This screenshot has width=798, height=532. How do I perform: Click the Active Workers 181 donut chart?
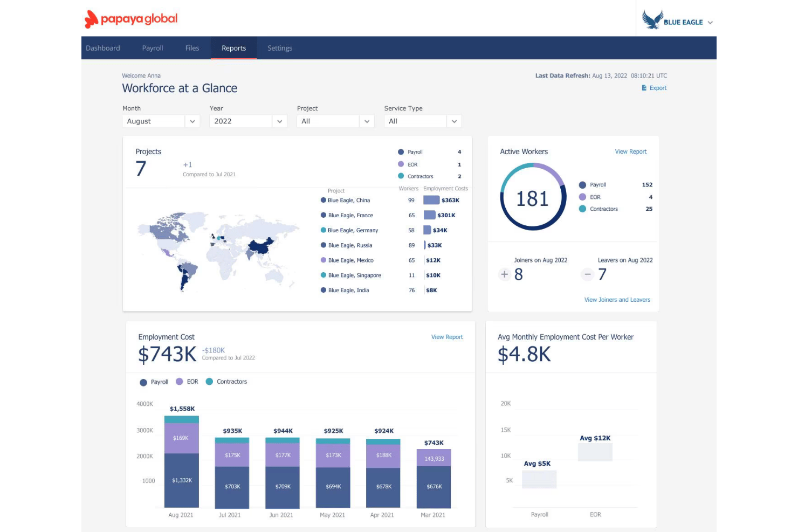click(x=533, y=197)
